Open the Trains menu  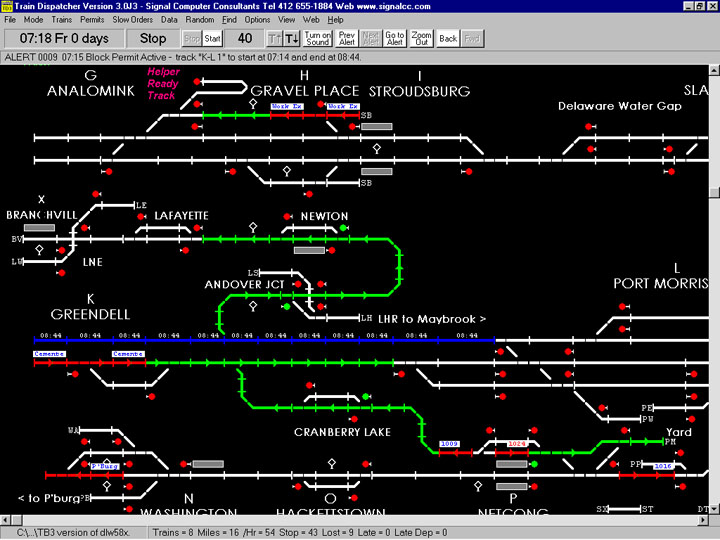pyautogui.click(x=61, y=19)
